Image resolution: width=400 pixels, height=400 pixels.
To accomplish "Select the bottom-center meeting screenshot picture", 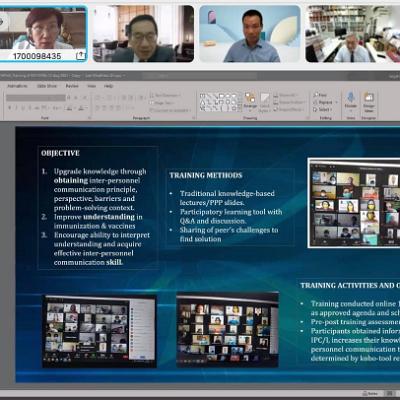I will point(227,330).
